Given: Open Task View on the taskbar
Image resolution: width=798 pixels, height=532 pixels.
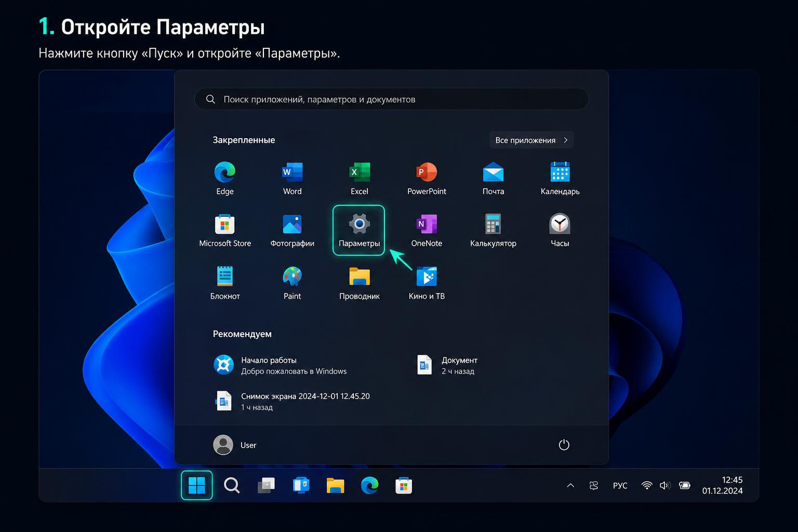Looking at the screenshot, I should click(x=267, y=485).
